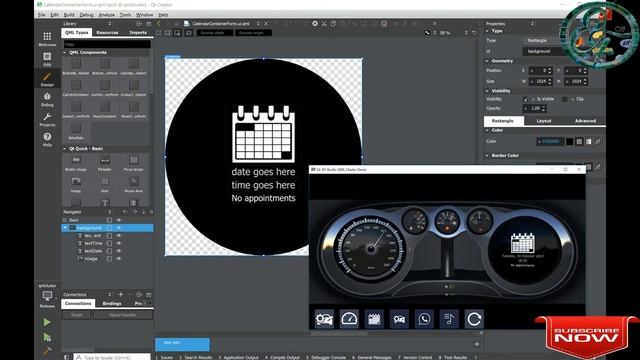The image size is (640, 360).
Task: Click the Library Filter input field
Action: 107,44
